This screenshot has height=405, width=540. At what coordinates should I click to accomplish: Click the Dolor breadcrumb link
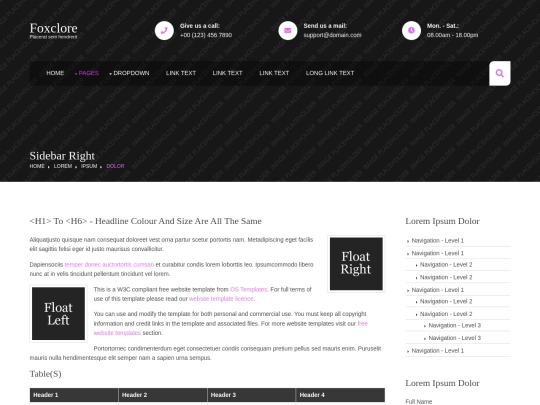[x=115, y=166]
